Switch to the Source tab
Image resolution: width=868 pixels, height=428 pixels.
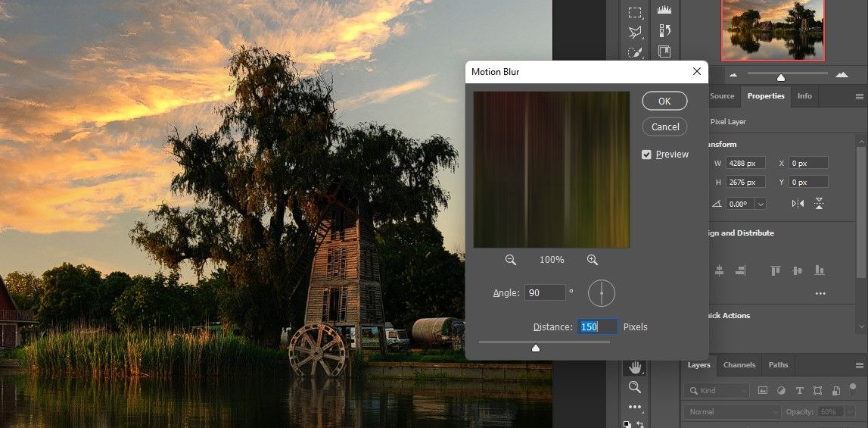click(x=722, y=96)
